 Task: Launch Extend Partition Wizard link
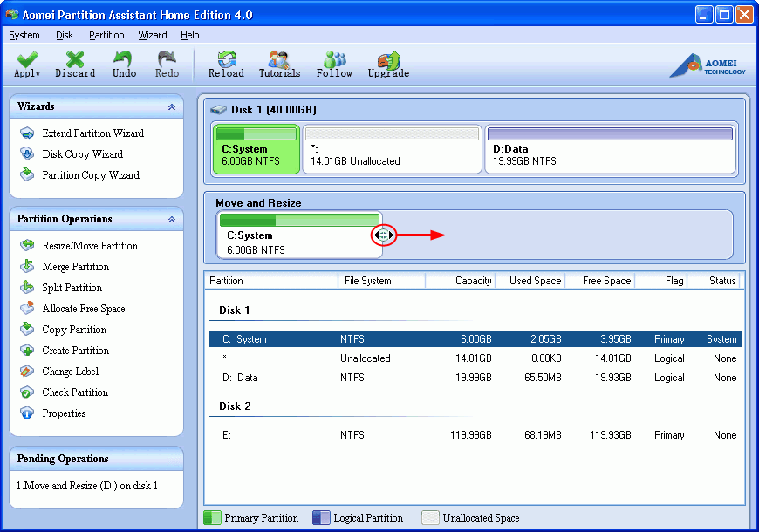93,133
